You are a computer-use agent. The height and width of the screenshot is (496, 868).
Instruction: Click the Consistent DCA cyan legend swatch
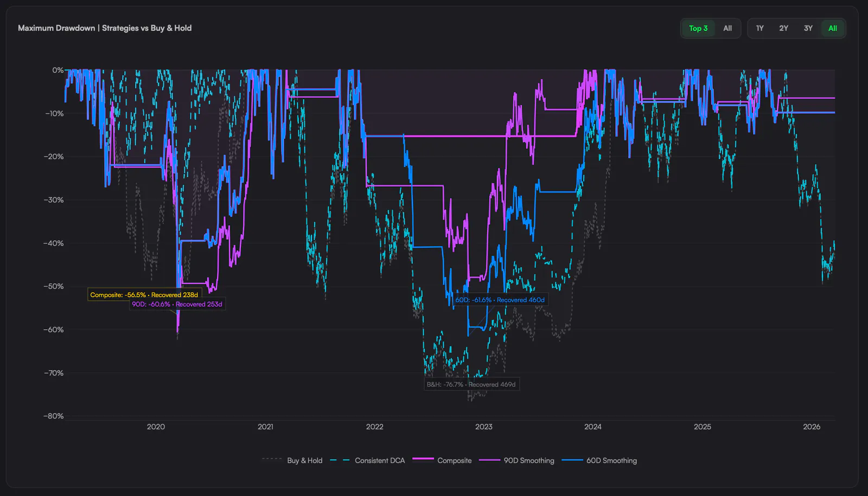pos(340,460)
